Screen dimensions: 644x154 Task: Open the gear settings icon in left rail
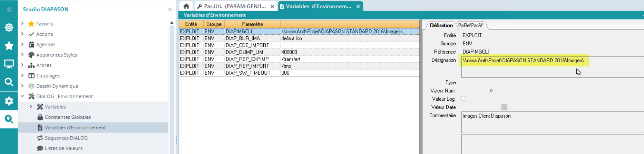[9, 101]
